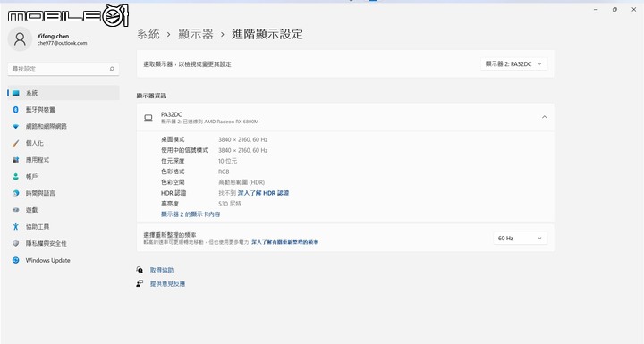Open the 顯示器 2: PA32DC dropdown
Screen dimensions: 644x344
[x=513, y=64]
